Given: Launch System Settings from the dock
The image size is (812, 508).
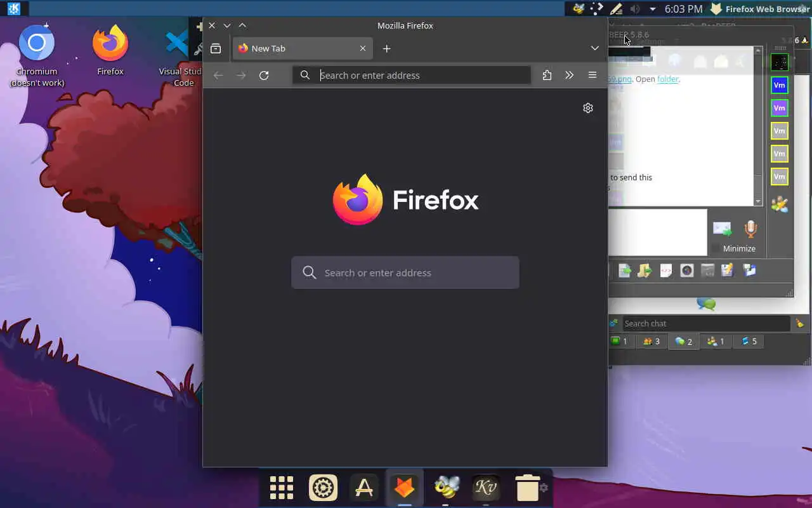Looking at the screenshot, I should [x=323, y=488].
